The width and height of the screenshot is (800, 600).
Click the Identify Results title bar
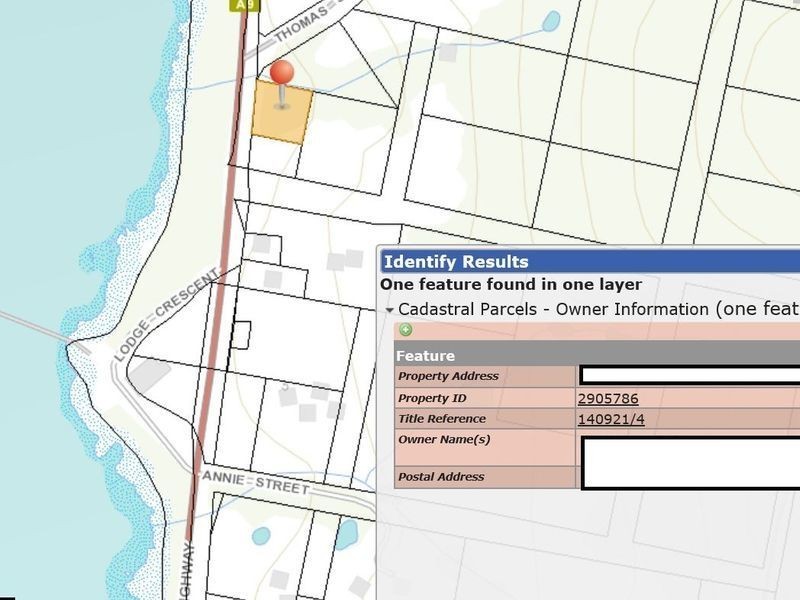[590, 262]
